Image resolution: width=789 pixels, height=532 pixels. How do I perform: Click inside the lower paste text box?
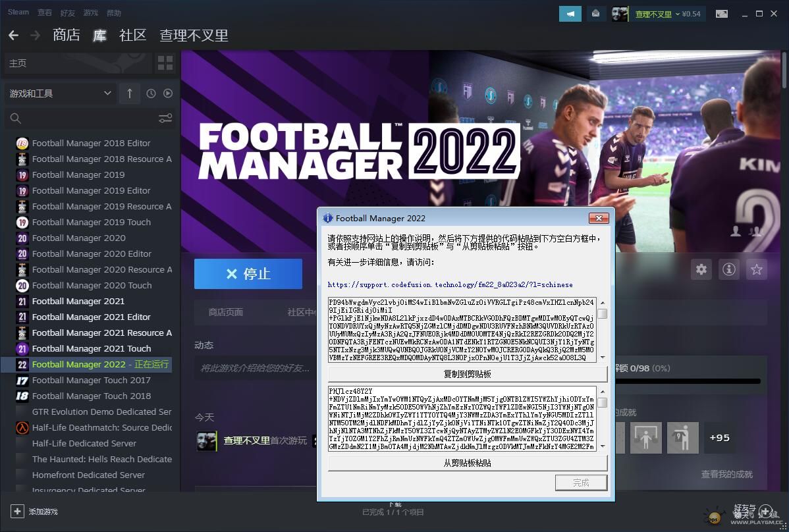[462, 418]
